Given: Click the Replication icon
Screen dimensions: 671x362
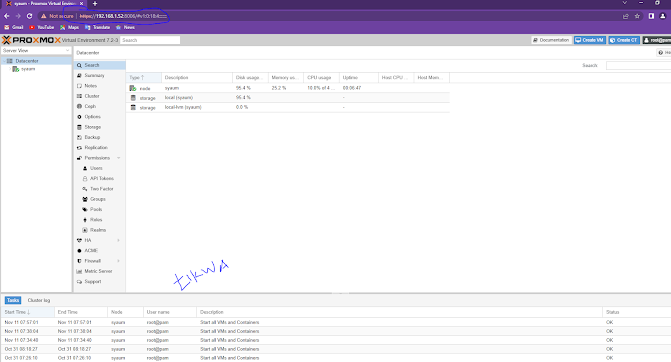Looking at the screenshot, I should [x=79, y=148].
